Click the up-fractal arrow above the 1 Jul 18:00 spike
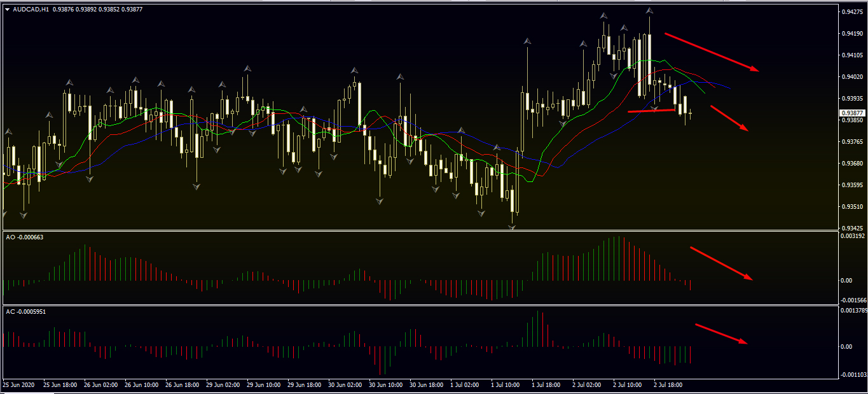Viewport: 868px width, 394px height. click(527, 41)
